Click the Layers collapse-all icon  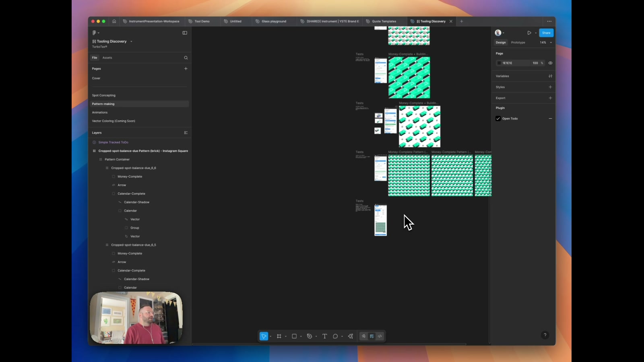[x=186, y=133]
